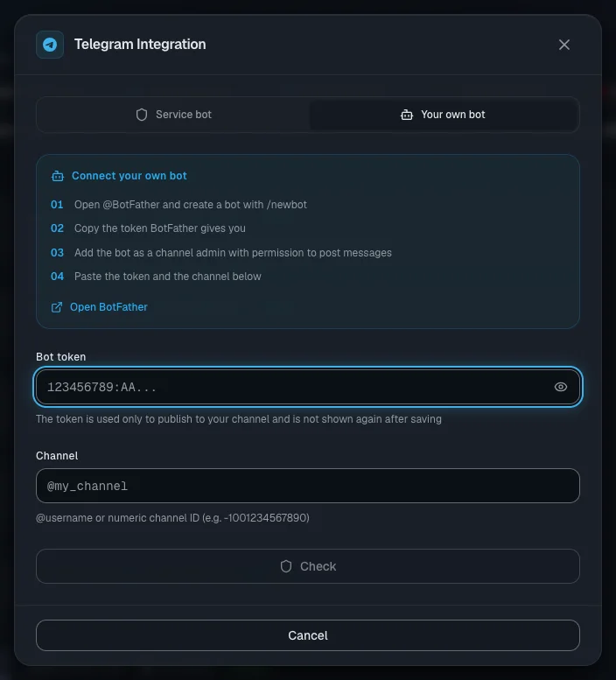Toggle bot token visibility eye icon
Viewport: 616px width, 680px height.
click(561, 387)
